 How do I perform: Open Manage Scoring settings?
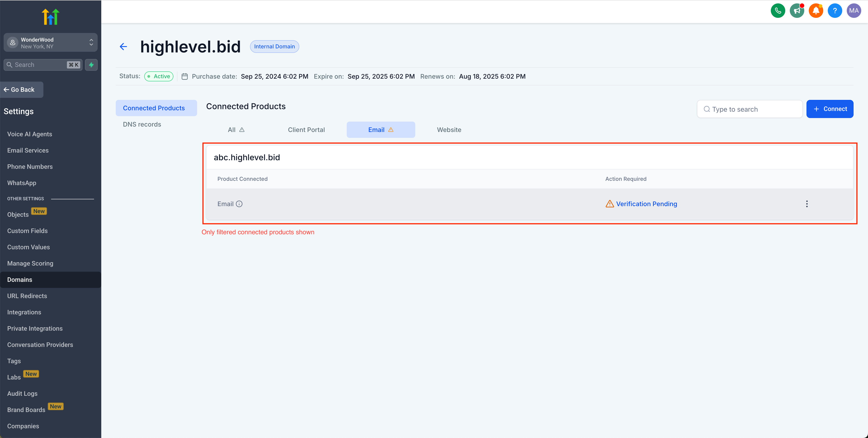pos(30,263)
